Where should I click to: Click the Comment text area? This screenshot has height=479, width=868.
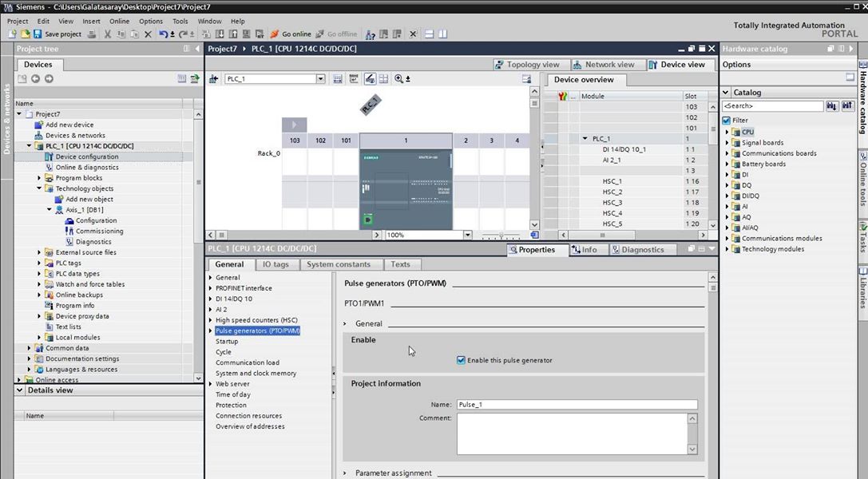pos(573,434)
